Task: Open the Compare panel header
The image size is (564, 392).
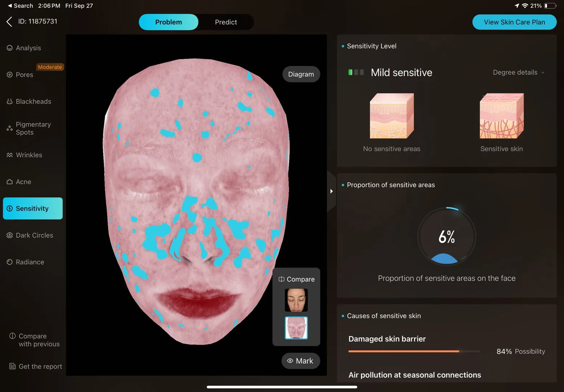Action: tap(297, 279)
